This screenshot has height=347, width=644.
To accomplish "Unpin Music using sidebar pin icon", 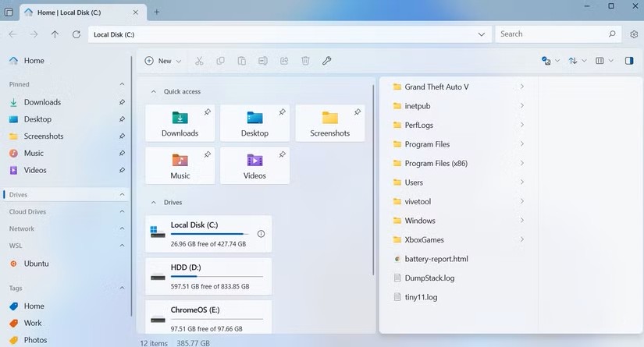I will point(122,153).
